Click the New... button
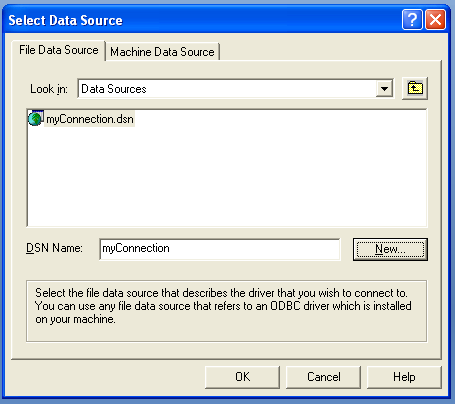Image resolution: width=455 pixels, height=404 pixels. coord(390,249)
